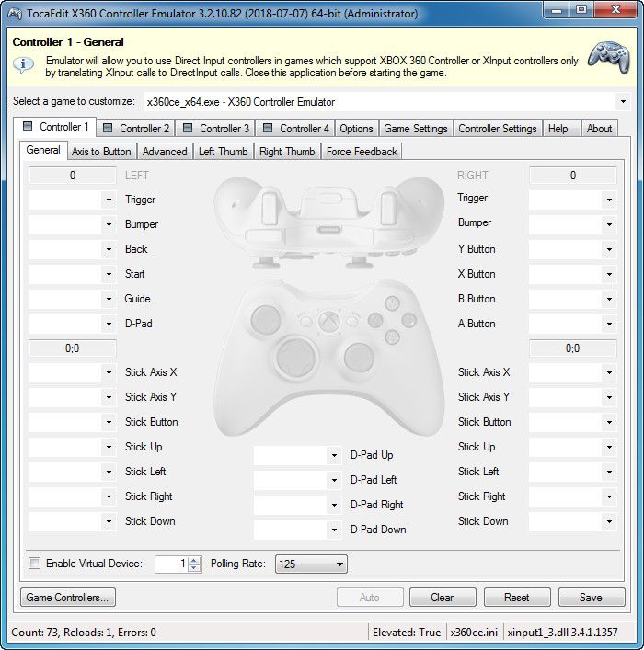
Task: Click the xinput1_3.dll status bar entry
Action: 562,633
